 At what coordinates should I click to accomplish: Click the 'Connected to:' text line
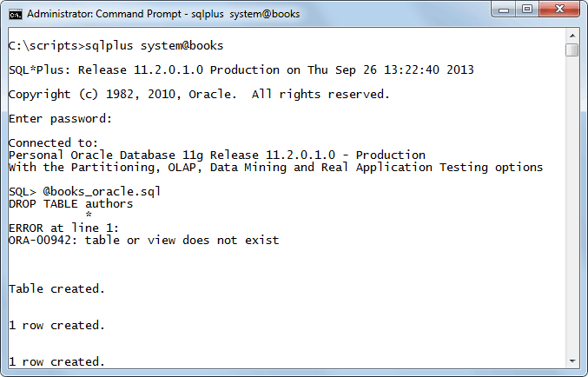(x=53, y=142)
